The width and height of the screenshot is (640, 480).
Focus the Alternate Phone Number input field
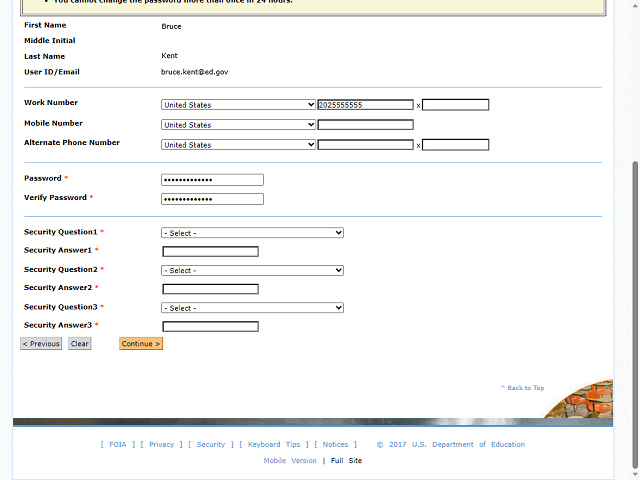[x=365, y=145]
